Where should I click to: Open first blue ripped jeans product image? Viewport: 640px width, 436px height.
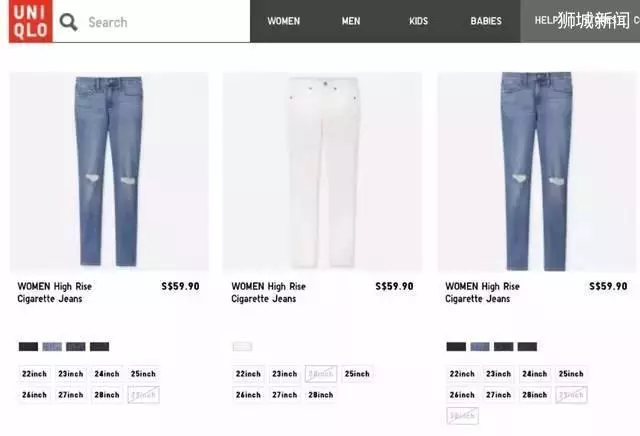tap(109, 171)
